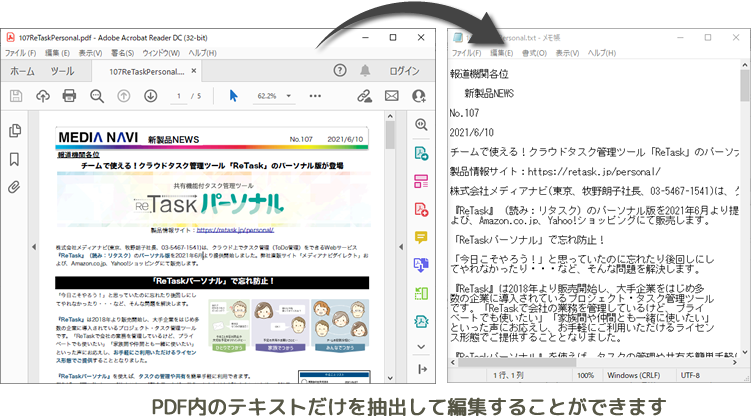Click Acrobat document scroll down arrow

click(390, 378)
